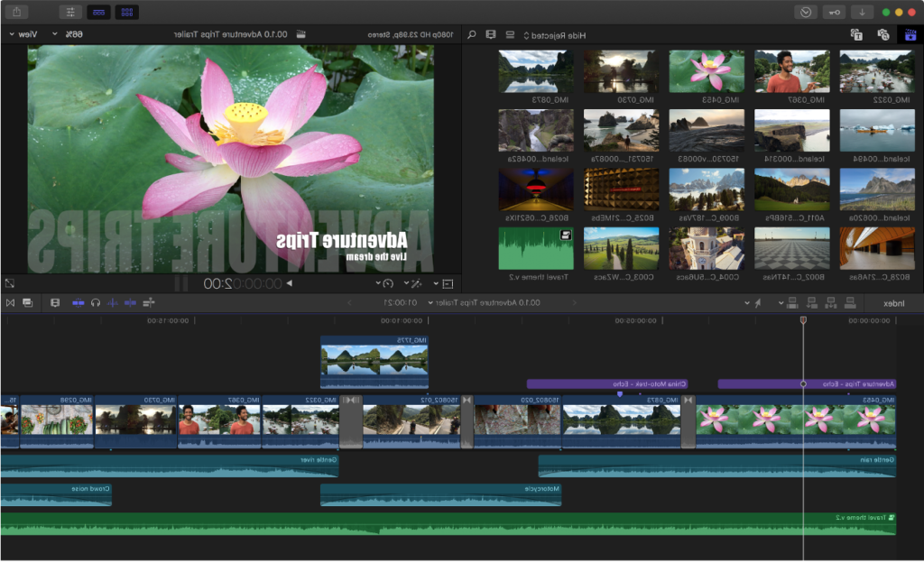Toggle audio soloing in the timeline toolbar
Screen dimensions: 924x563
coord(93,303)
